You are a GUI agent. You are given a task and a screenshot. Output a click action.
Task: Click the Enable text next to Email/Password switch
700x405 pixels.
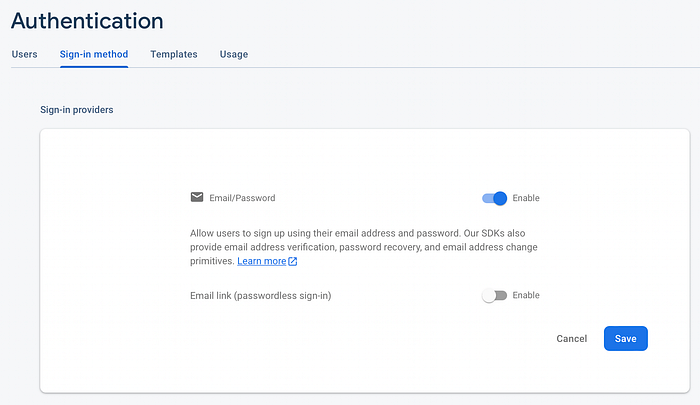tap(526, 198)
